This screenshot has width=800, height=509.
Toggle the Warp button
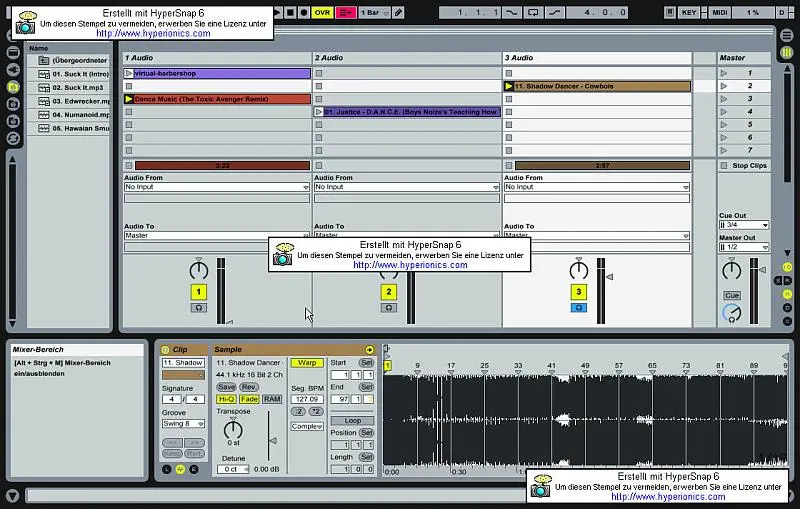(x=309, y=362)
